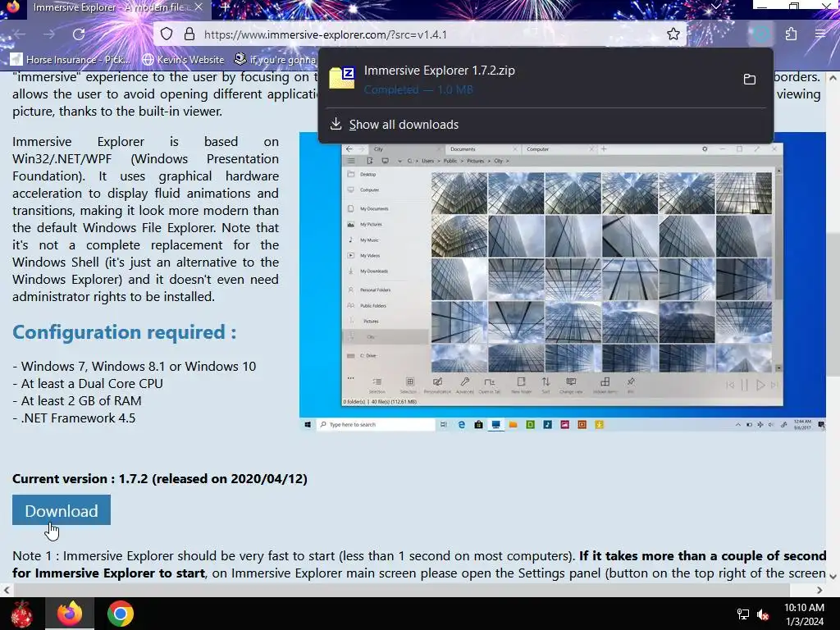
Task: Open the tracking protection shield icon
Action: pyautogui.click(x=167, y=34)
